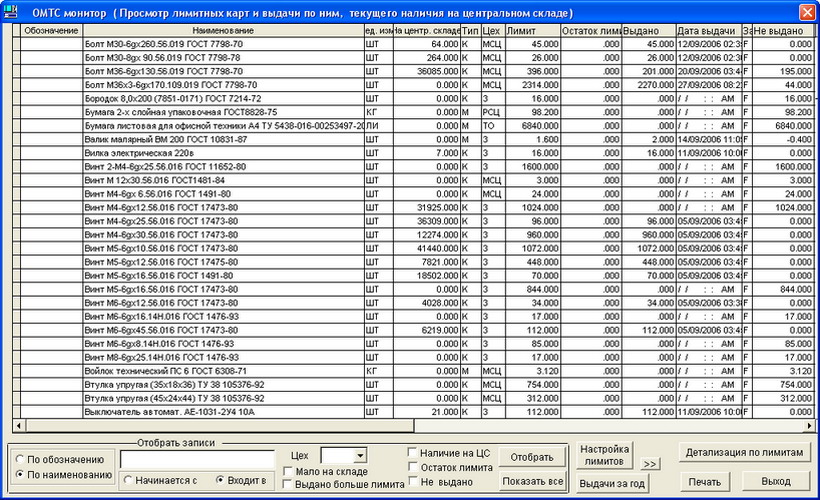Choose the 'Входит в' radio option
The width and height of the screenshot is (820, 500).
pos(221,480)
